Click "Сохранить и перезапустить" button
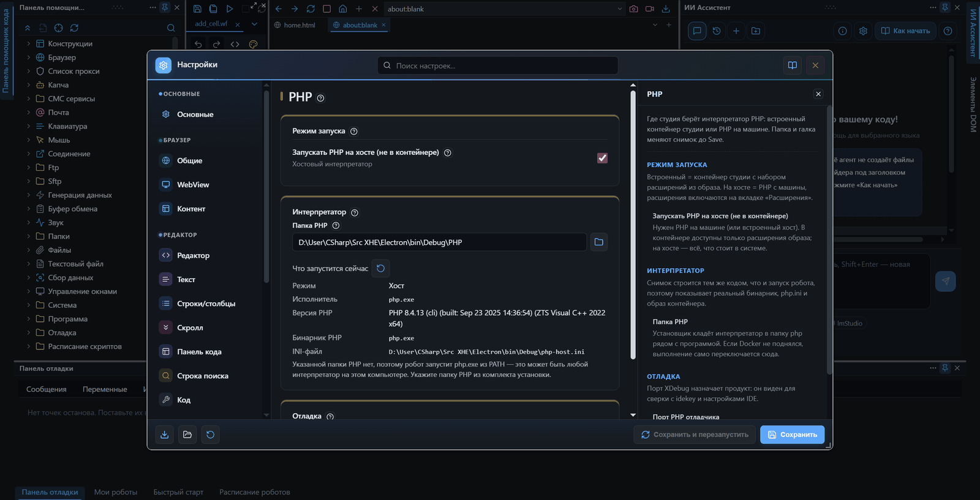Viewport: 980px width, 500px height. 695,435
